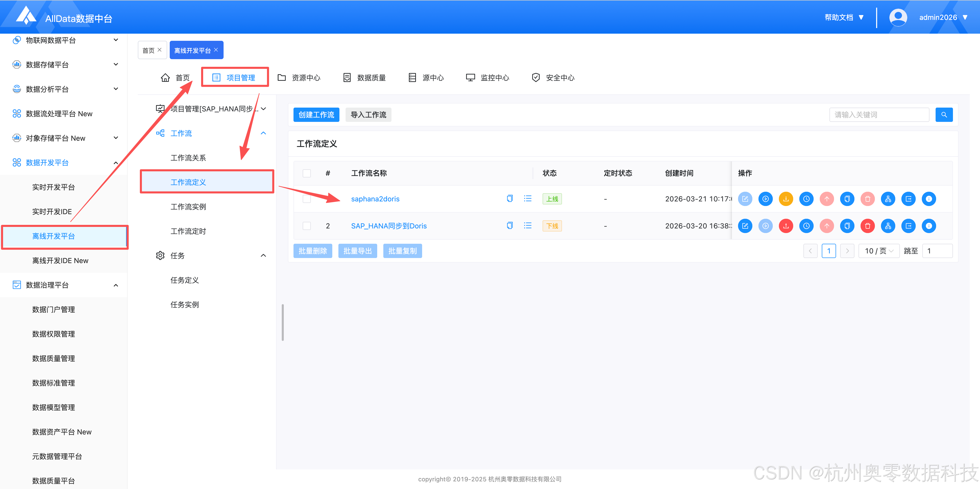Copy name icon beside saphana2doris
The width and height of the screenshot is (980, 489).
coord(510,198)
